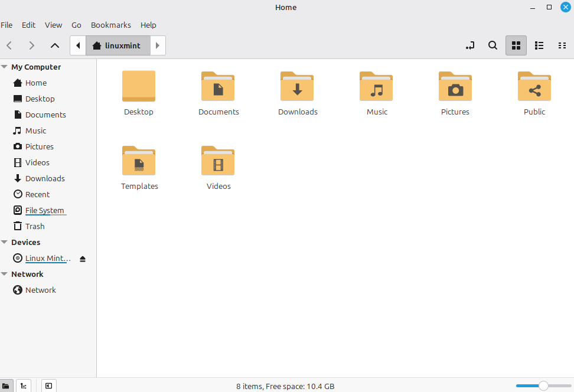Eject the Linux Mint device
This screenshot has width=574, height=392.
click(82, 258)
